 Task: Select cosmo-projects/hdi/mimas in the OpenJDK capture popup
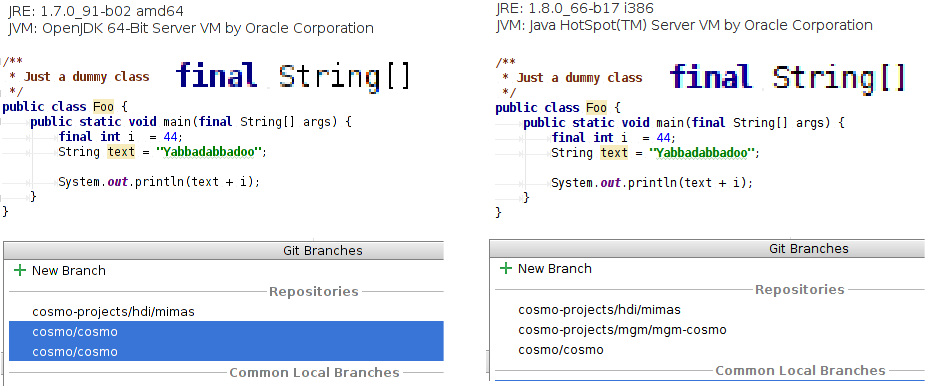(x=113, y=312)
